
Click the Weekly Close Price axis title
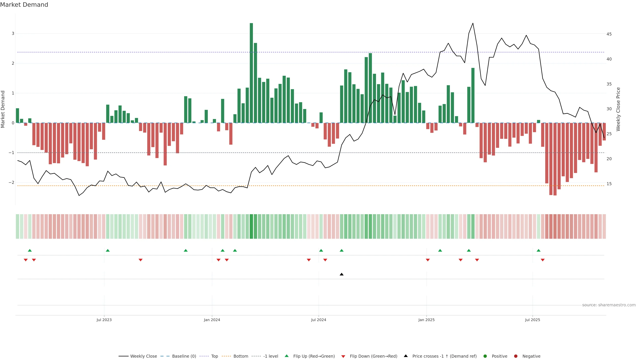coord(618,109)
